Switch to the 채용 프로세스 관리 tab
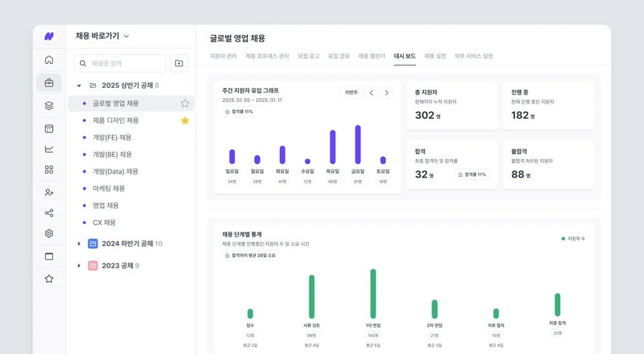 pos(267,56)
